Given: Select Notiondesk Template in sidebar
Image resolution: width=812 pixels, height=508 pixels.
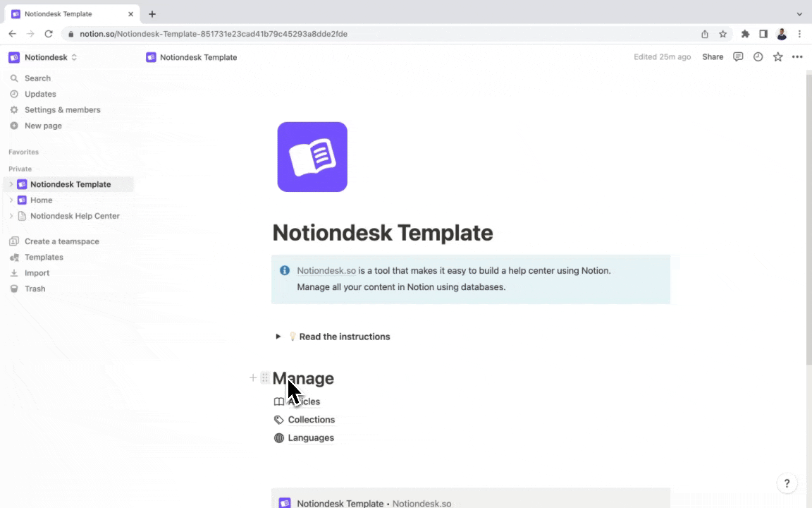Looking at the screenshot, I should (x=70, y=185).
